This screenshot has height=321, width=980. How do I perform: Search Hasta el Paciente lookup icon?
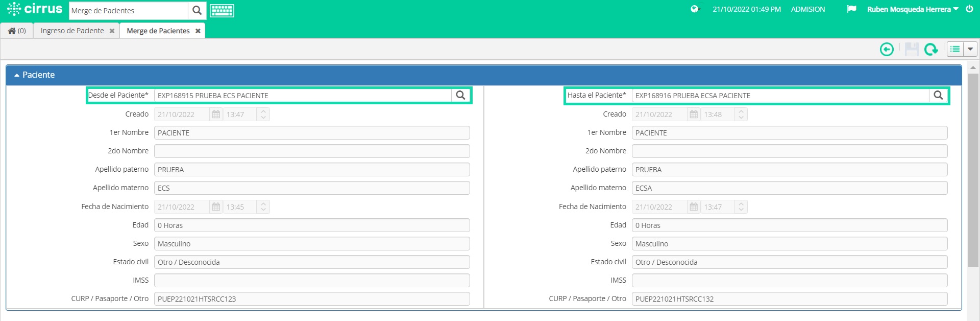pyautogui.click(x=938, y=95)
